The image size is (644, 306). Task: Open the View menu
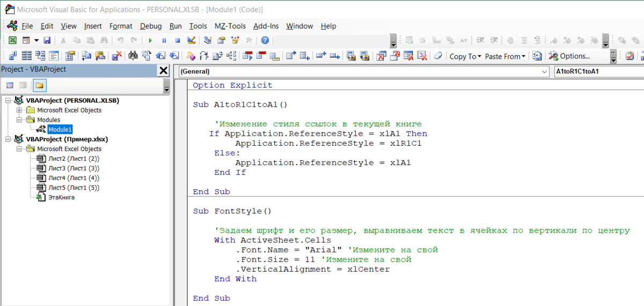(x=69, y=26)
